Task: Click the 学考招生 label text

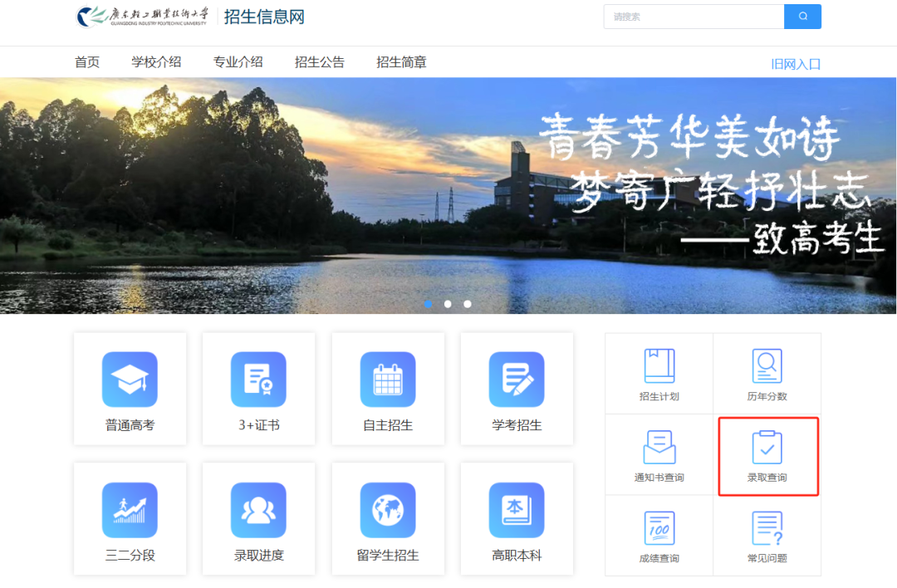Action: (517, 425)
